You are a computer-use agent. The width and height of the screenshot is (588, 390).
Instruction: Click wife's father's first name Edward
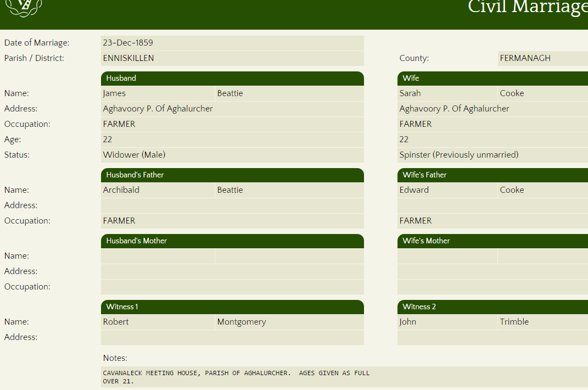click(447, 190)
